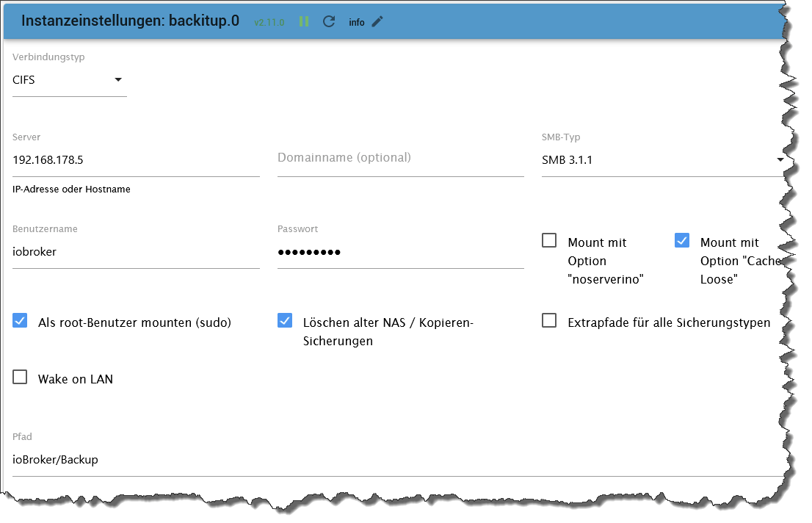Click the pencil edit icon in header
Viewport: 812px width, 523px height.
[377, 21]
